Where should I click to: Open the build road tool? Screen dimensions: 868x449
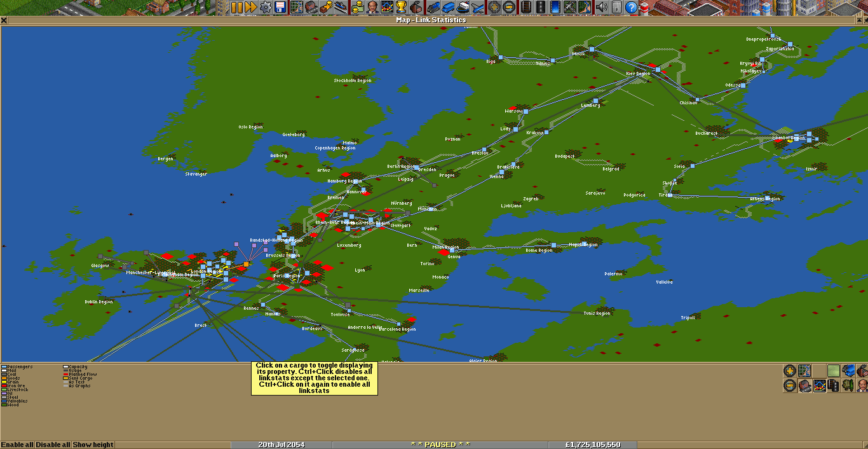(539, 7)
